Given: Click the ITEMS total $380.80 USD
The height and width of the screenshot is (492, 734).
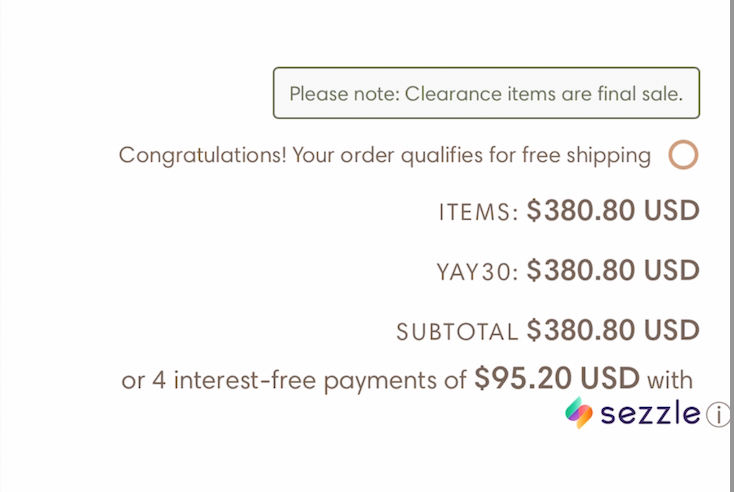Looking at the screenshot, I should [x=612, y=211].
